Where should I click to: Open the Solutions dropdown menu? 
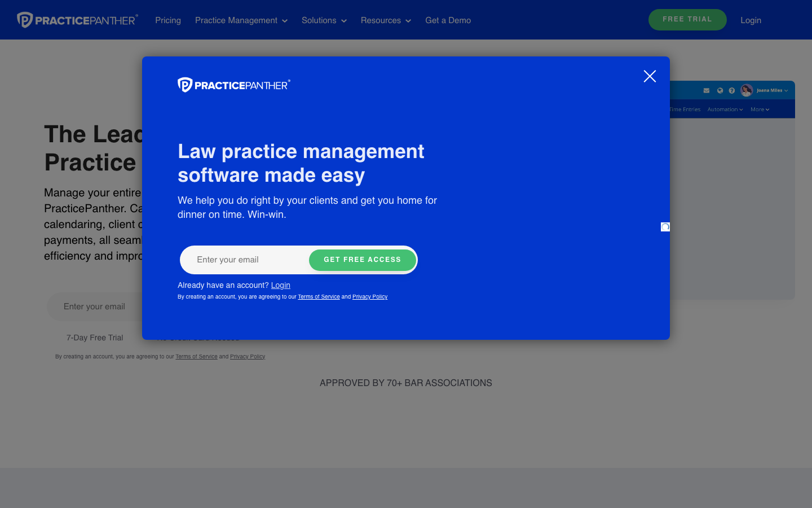click(x=324, y=20)
